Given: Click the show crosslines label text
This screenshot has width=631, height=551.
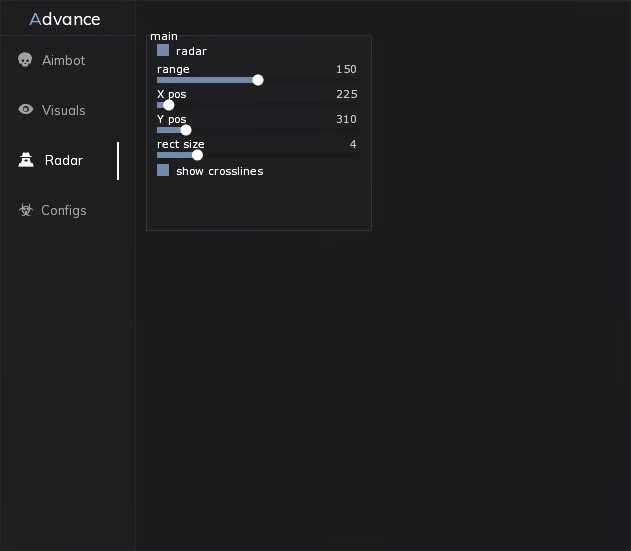Looking at the screenshot, I should [x=219, y=171].
